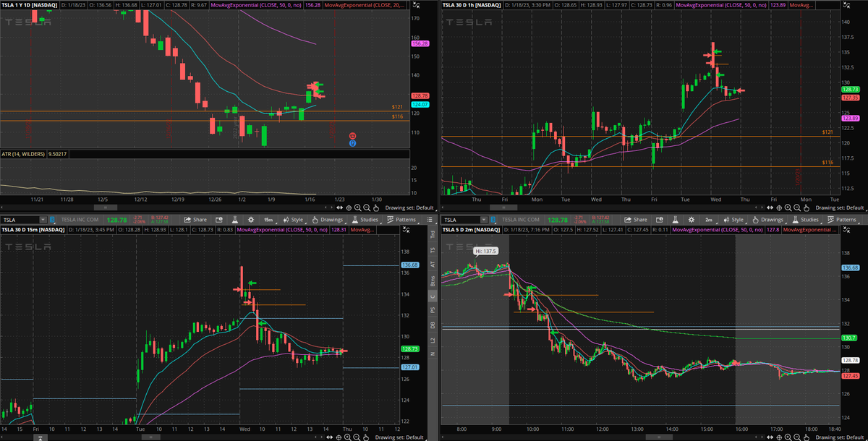Click blue link icon beside 2m TSLA symbol
This screenshot has width=868, height=441.
(493, 219)
